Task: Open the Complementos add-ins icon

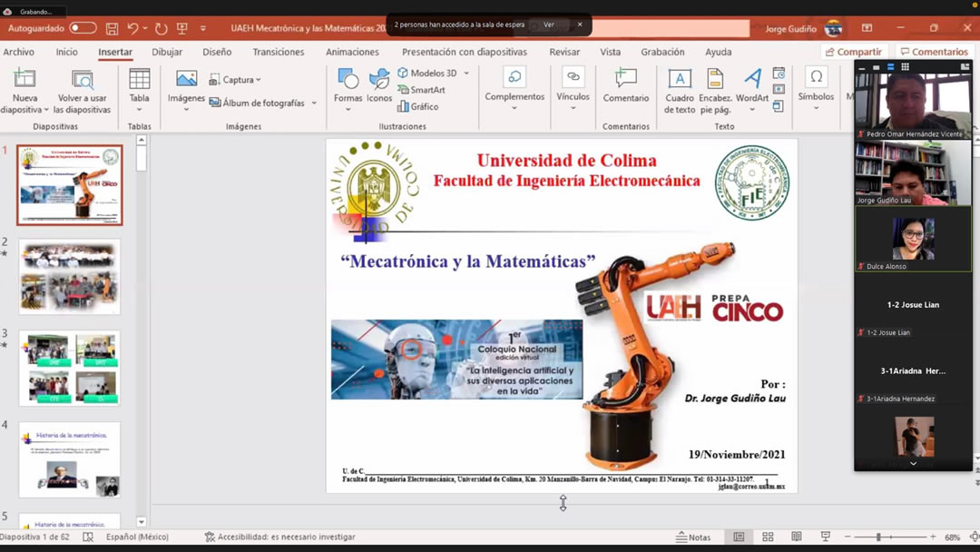Action: pos(514,77)
